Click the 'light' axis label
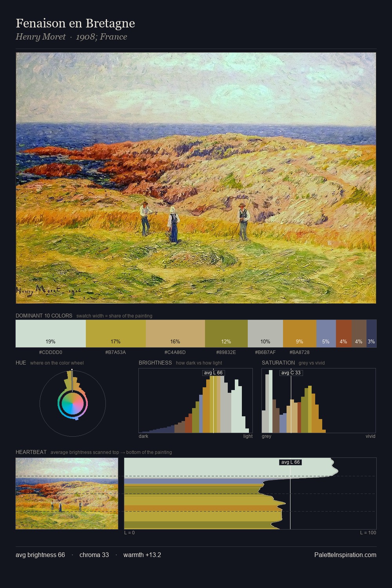 (x=248, y=436)
